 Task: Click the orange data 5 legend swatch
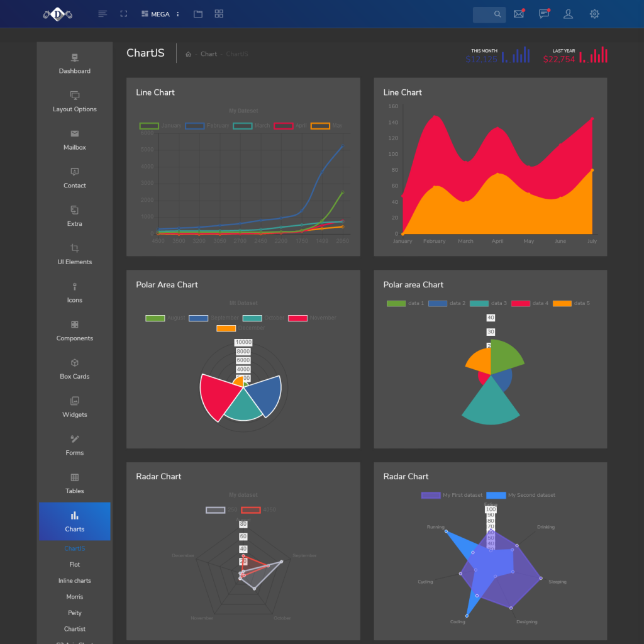pyautogui.click(x=562, y=304)
